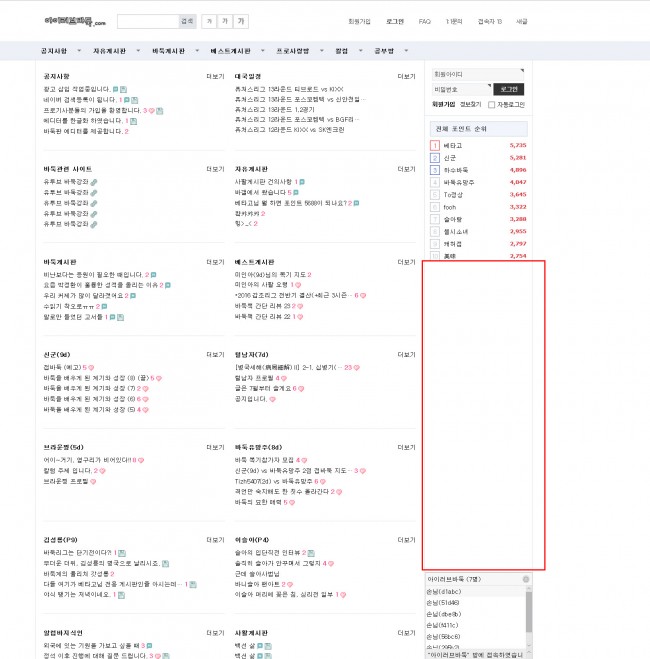Click the link icon on the last 유튜브 바둑강좌 row

tap(94, 224)
